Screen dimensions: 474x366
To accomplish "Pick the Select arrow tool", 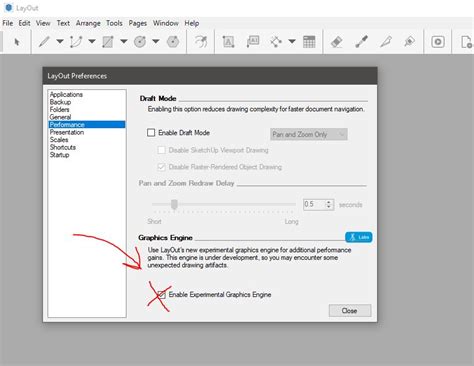I will (17, 42).
